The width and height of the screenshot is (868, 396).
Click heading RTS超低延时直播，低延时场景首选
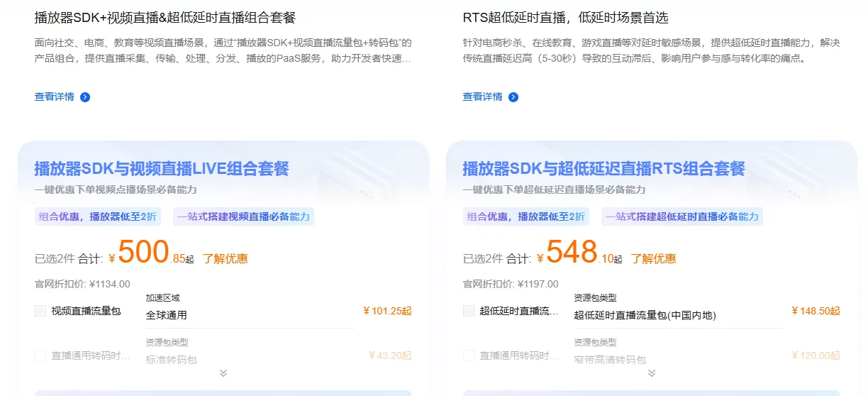pyautogui.click(x=565, y=18)
